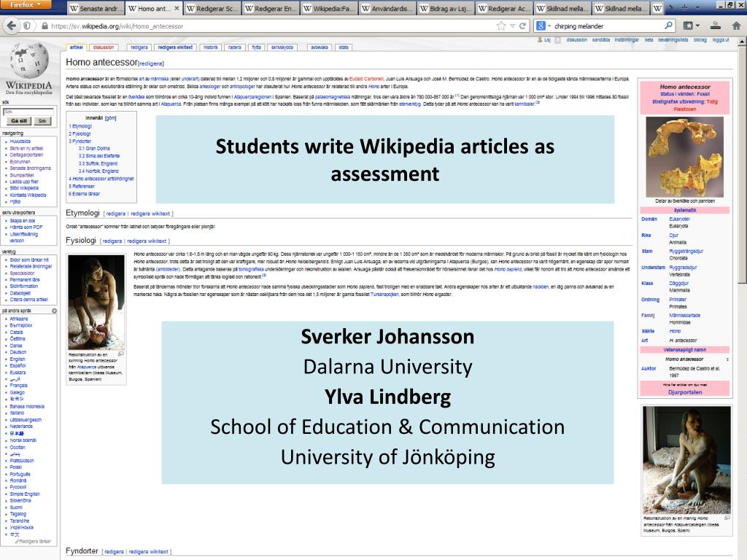Click the flytta page tab
The image size is (747, 560).
click(x=256, y=47)
